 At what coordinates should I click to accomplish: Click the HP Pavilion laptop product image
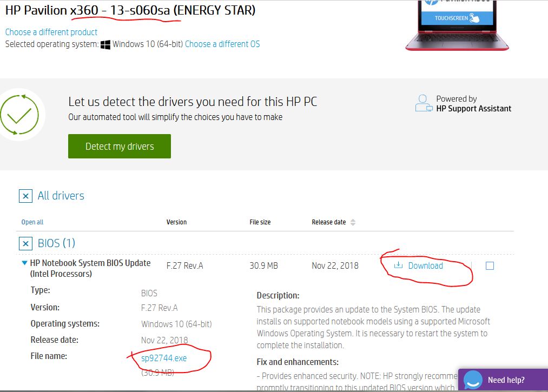point(457,25)
